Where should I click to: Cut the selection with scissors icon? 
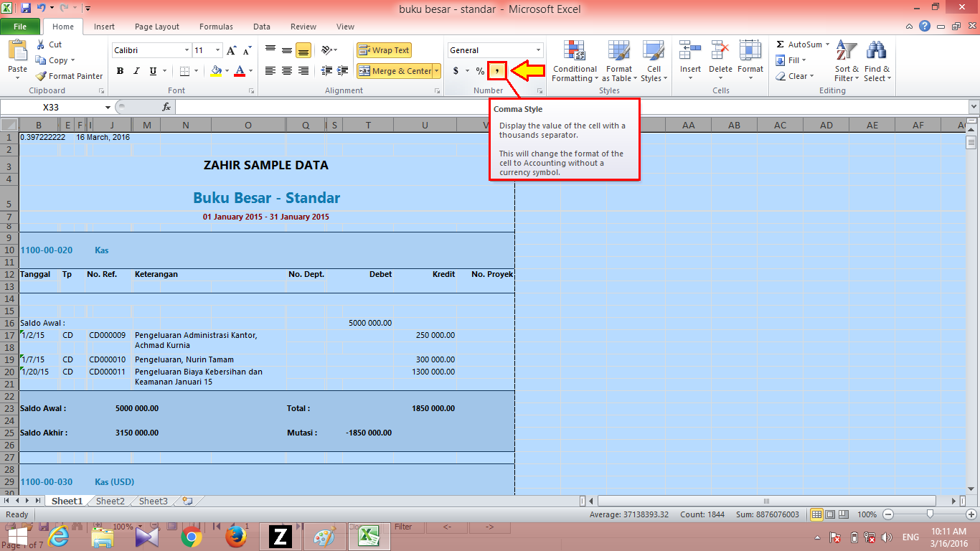coord(50,44)
